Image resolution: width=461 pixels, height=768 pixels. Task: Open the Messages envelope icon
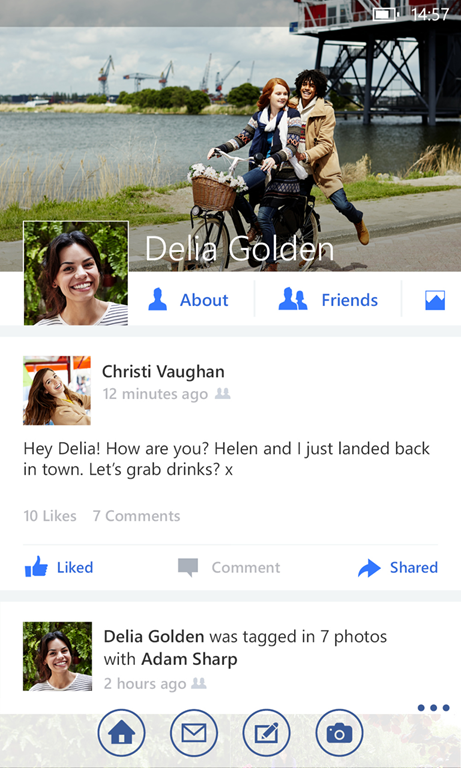(x=194, y=733)
